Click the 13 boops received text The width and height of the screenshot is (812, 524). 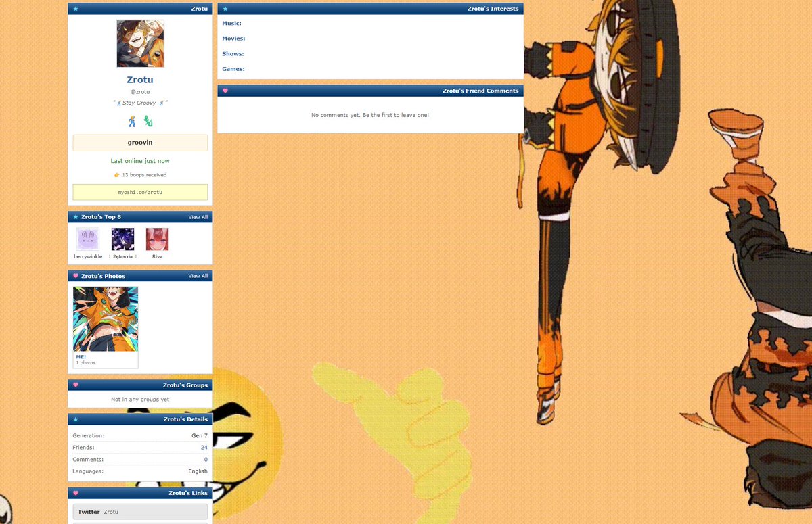point(144,175)
